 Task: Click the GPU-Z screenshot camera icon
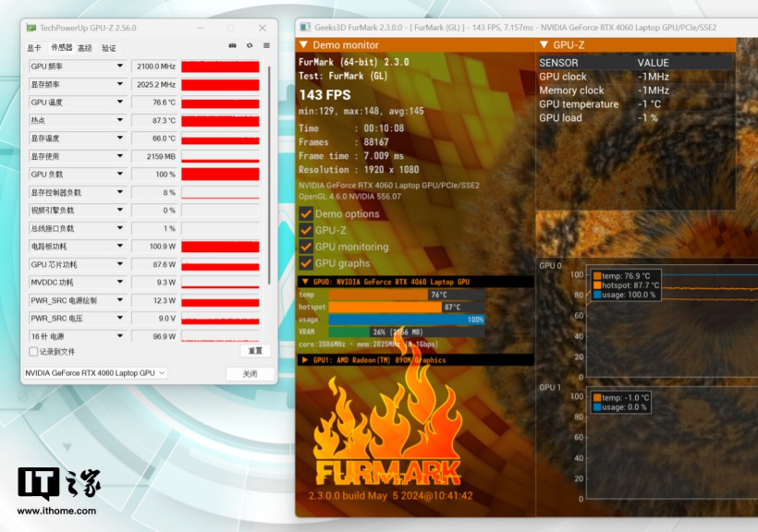[232, 45]
